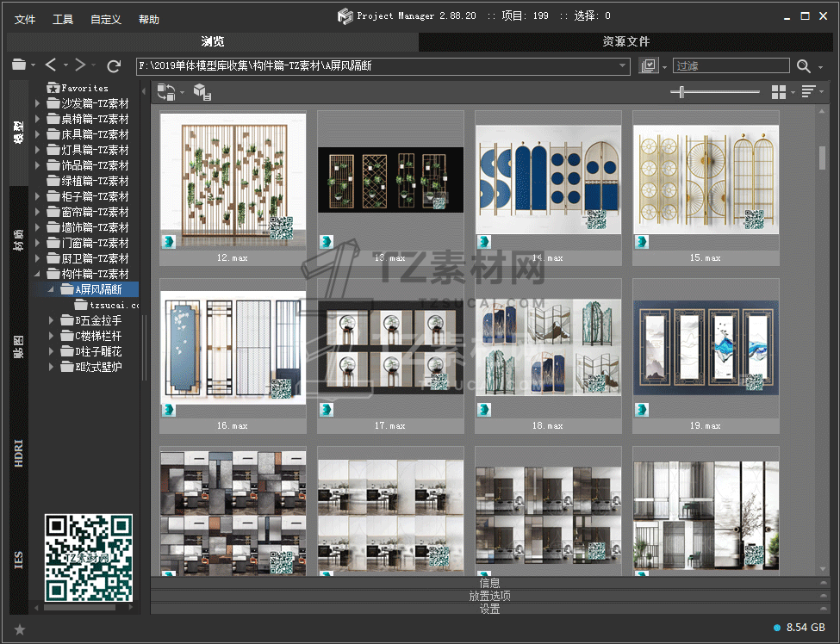Click the sort options icon
The height and width of the screenshot is (644, 840).
click(x=808, y=92)
